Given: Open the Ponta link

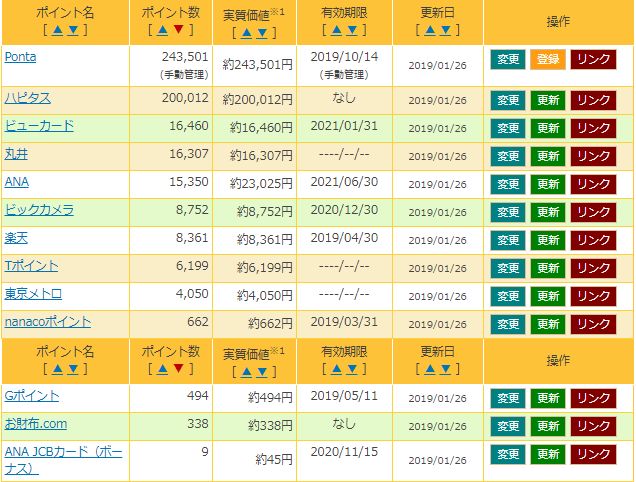Looking at the screenshot, I should (20, 57).
